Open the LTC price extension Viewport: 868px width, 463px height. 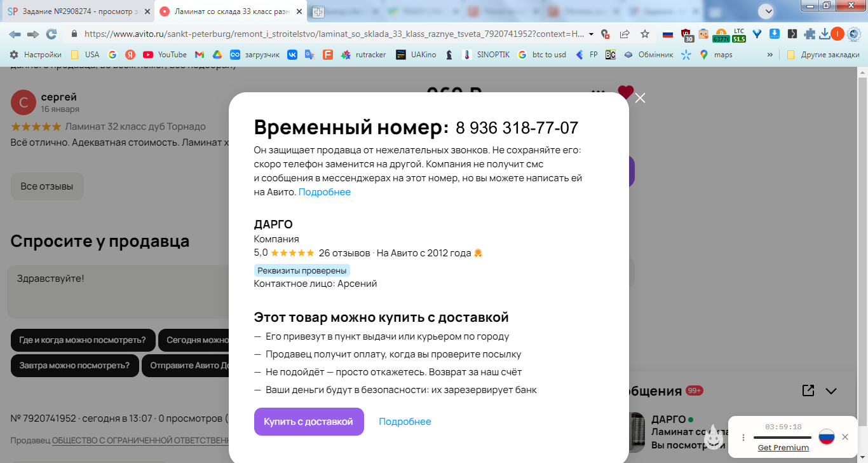(x=739, y=35)
